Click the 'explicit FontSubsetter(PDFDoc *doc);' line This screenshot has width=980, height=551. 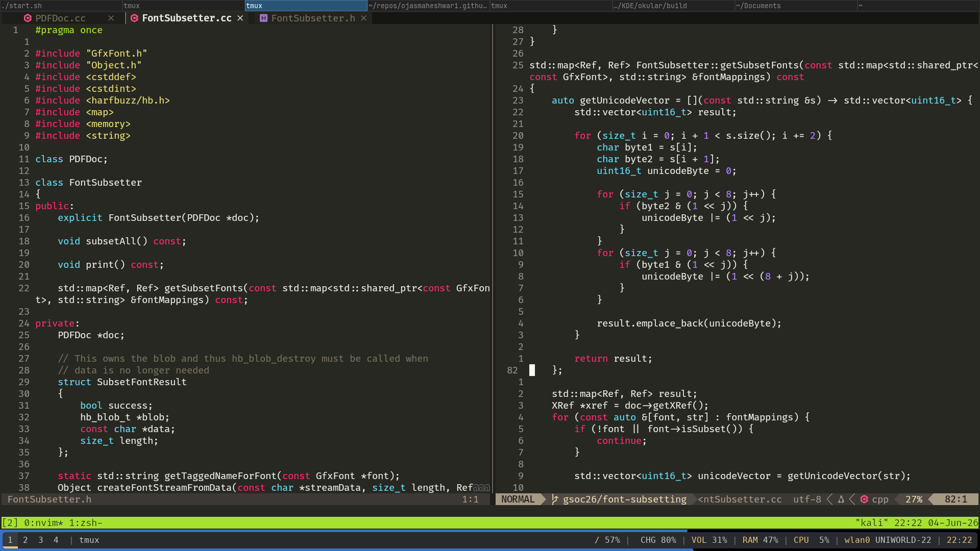158,218
